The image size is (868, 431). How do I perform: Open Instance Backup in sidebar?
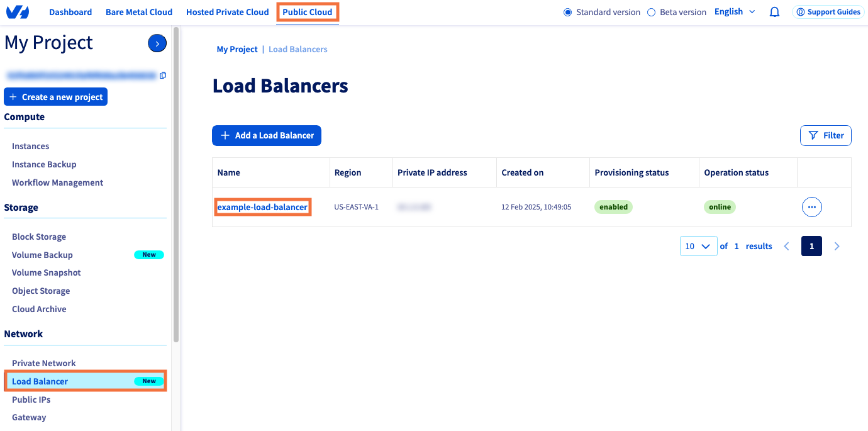click(44, 164)
